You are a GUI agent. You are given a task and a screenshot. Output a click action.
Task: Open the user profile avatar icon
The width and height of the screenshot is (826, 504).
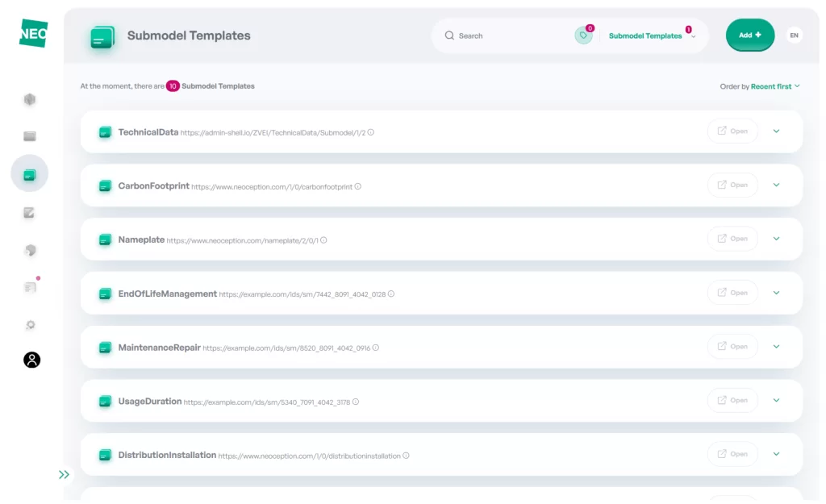(31, 360)
